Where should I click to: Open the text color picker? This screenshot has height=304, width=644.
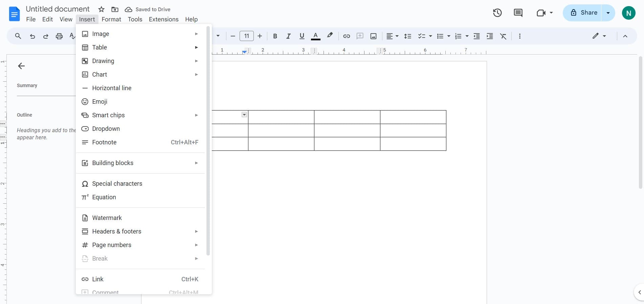click(315, 36)
